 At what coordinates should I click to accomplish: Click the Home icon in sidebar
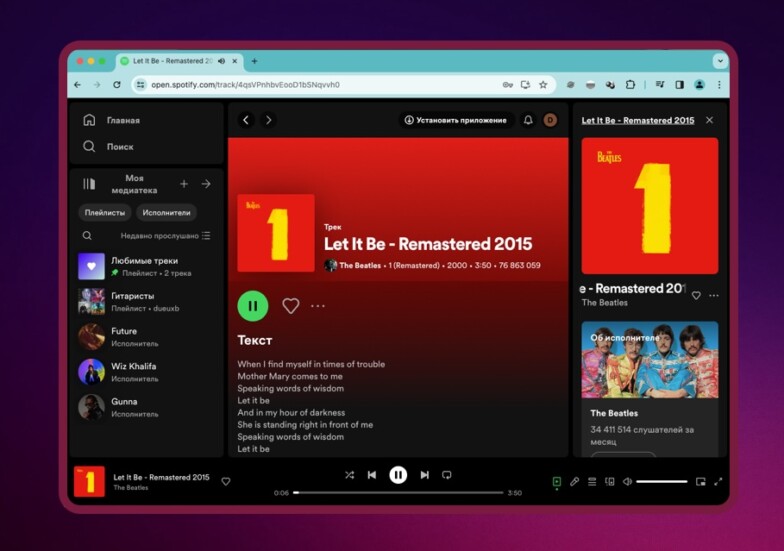click(89, 120)
